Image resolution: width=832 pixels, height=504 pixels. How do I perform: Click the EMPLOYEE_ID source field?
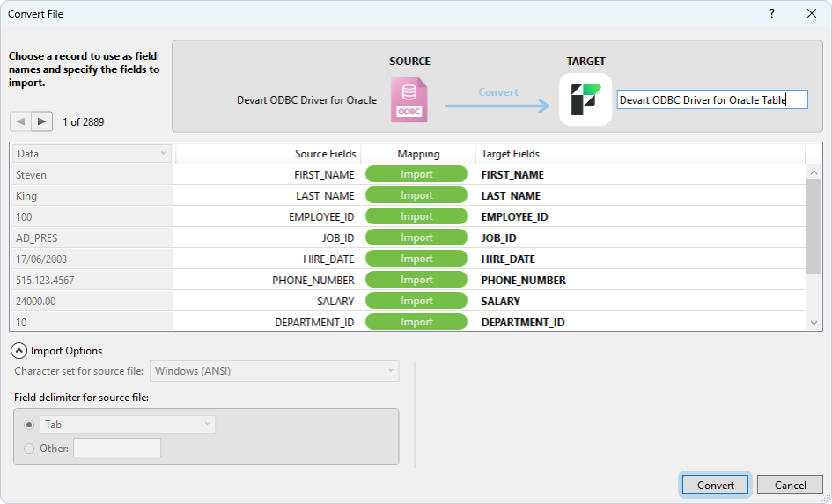[x=321, y=217]
